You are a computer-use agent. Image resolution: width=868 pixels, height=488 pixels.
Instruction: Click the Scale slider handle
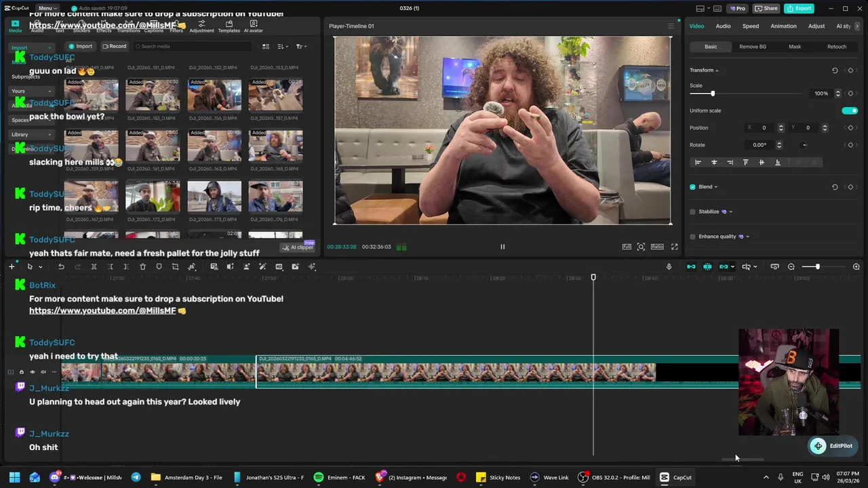[x=712, y=94]
